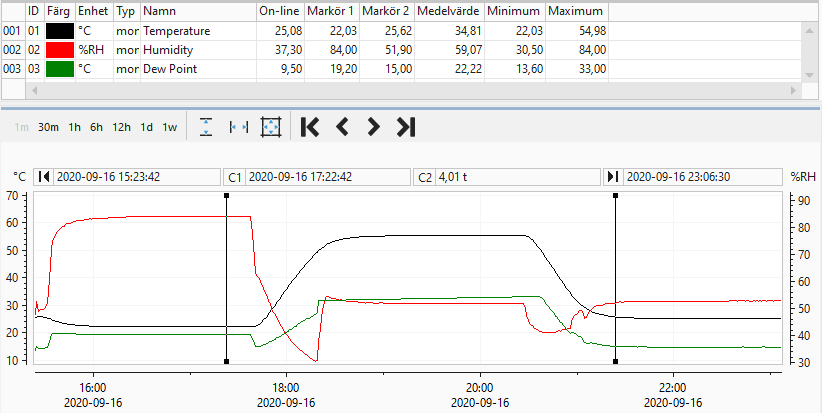822x413 pixels.
Task: Click the end time marker icon
Action: click(613, 177)
